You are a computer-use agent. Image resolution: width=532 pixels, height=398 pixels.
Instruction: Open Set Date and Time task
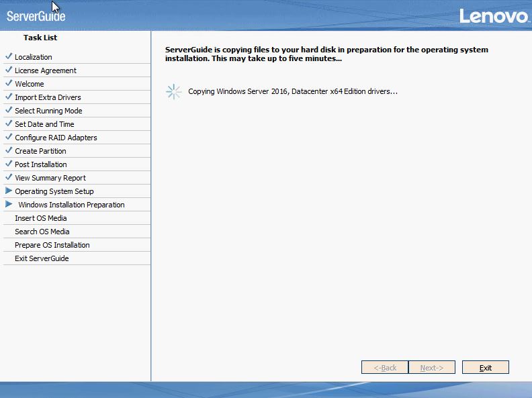click(x=77, y=124)
